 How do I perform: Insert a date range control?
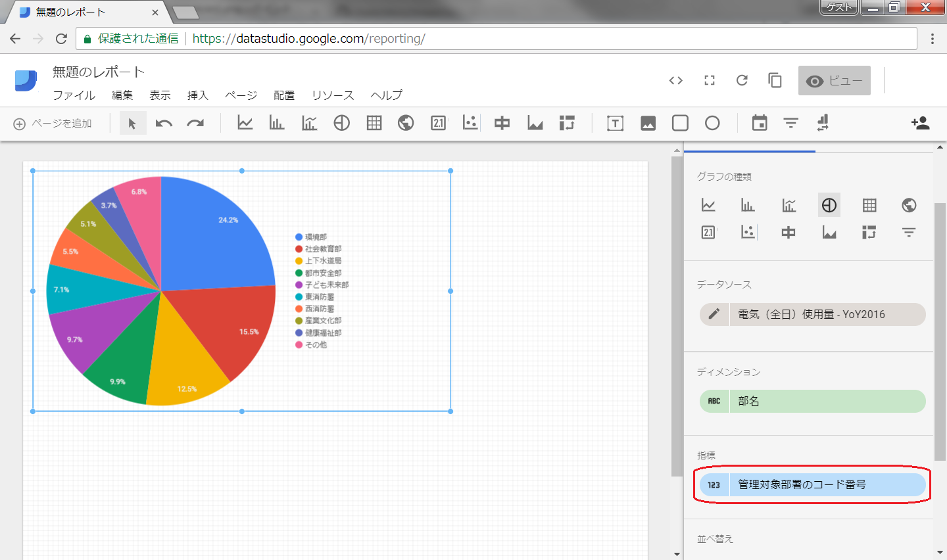(760, 123)
